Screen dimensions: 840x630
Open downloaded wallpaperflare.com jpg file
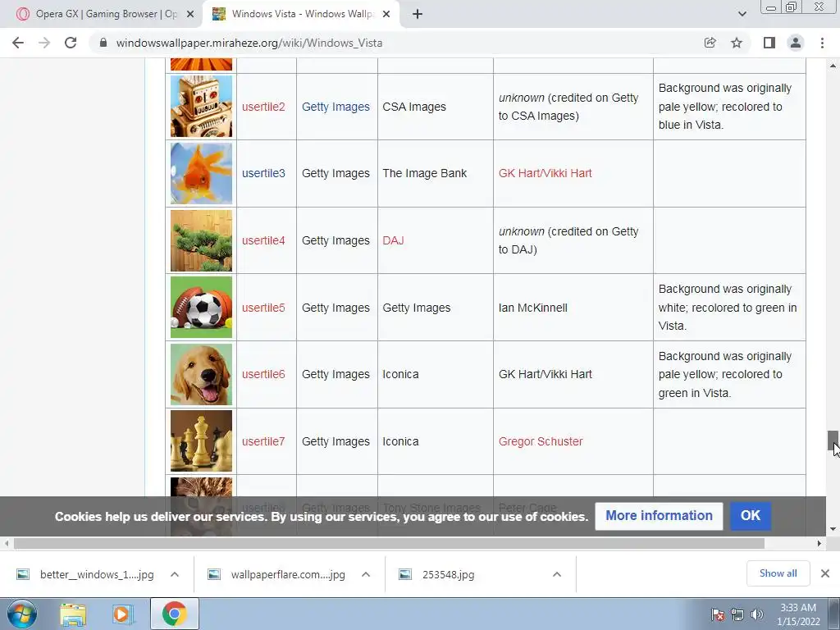click(277, 574)
